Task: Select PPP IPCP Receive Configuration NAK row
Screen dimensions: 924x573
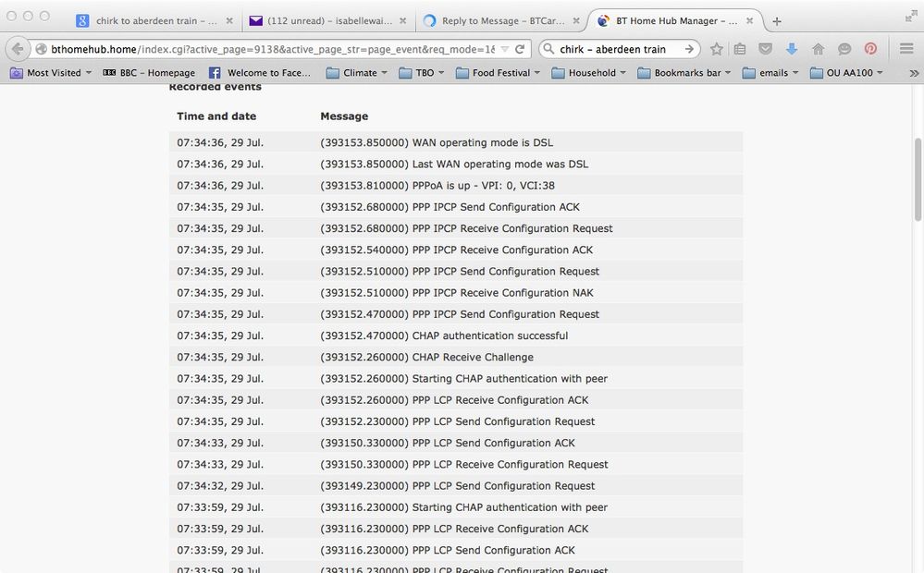Action: 456,293
